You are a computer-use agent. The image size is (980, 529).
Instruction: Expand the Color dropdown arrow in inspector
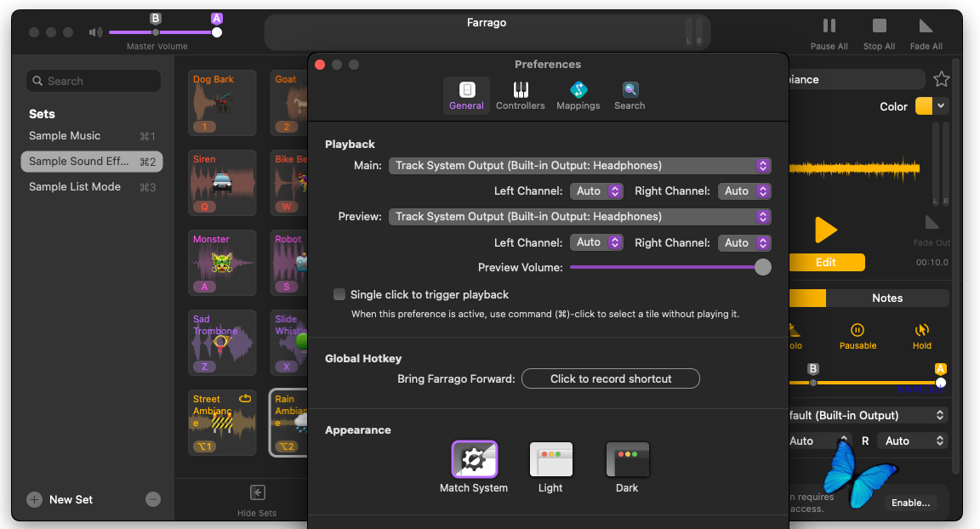[941, 106]
